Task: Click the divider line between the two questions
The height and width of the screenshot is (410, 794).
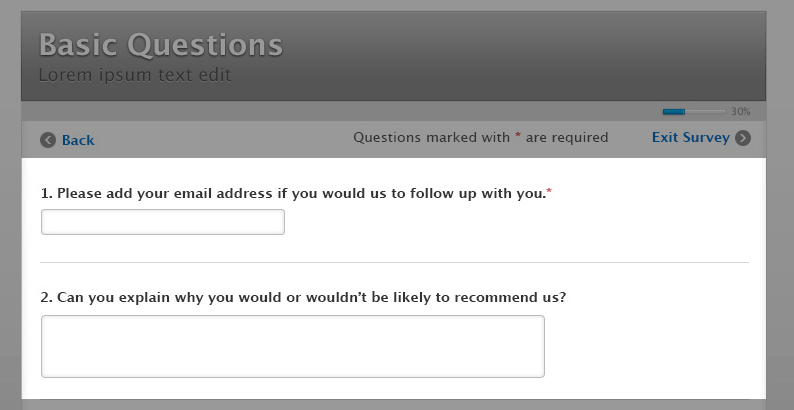Action: coord(394,262)
